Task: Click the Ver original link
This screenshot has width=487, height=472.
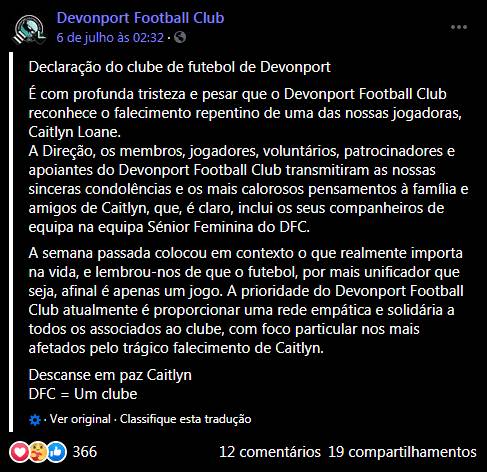Action: coord(80,419)
